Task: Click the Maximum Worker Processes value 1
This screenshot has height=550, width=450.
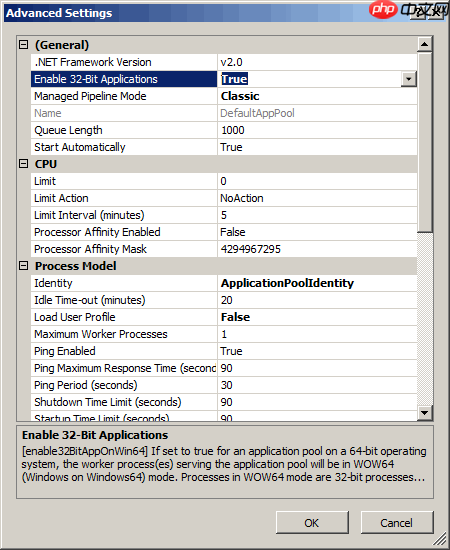Action: point(224,334)
